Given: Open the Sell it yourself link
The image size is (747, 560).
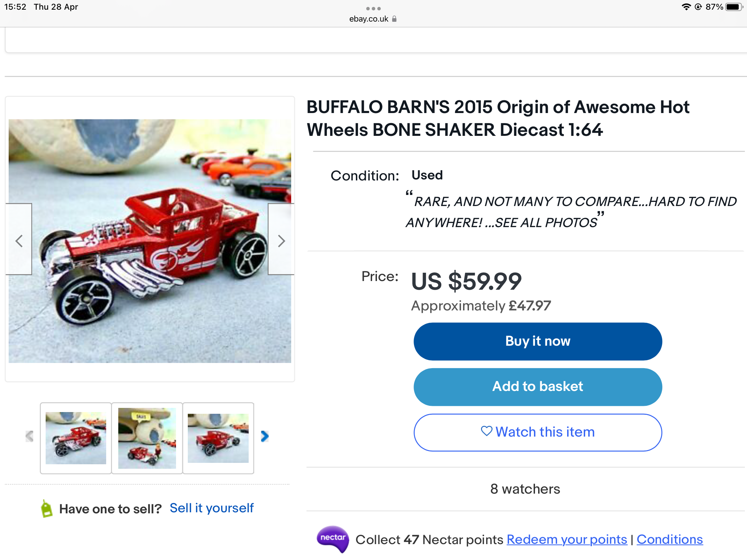Looking at the screenshot, I should (x=212, y=508).
